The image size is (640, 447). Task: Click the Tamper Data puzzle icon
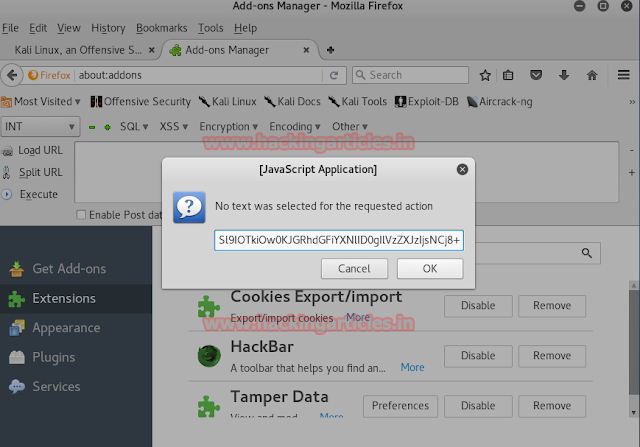click(209, 406)
